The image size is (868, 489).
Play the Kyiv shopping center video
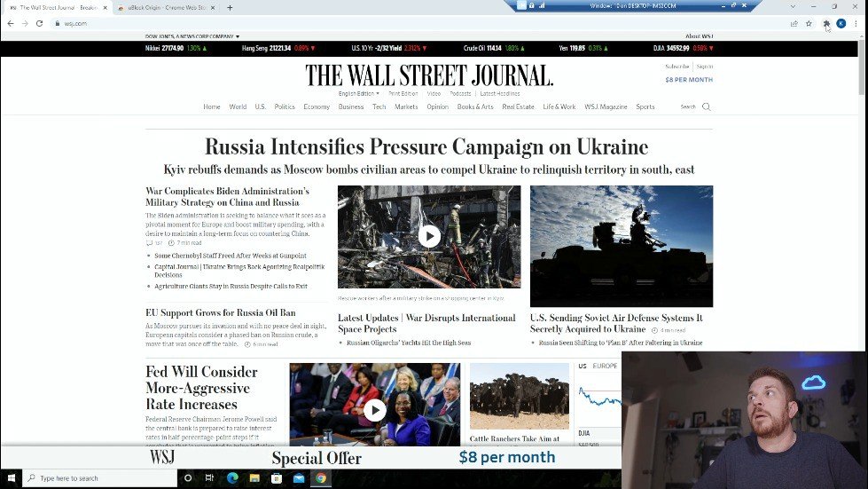pyautogui.click(x=429, y=236)
